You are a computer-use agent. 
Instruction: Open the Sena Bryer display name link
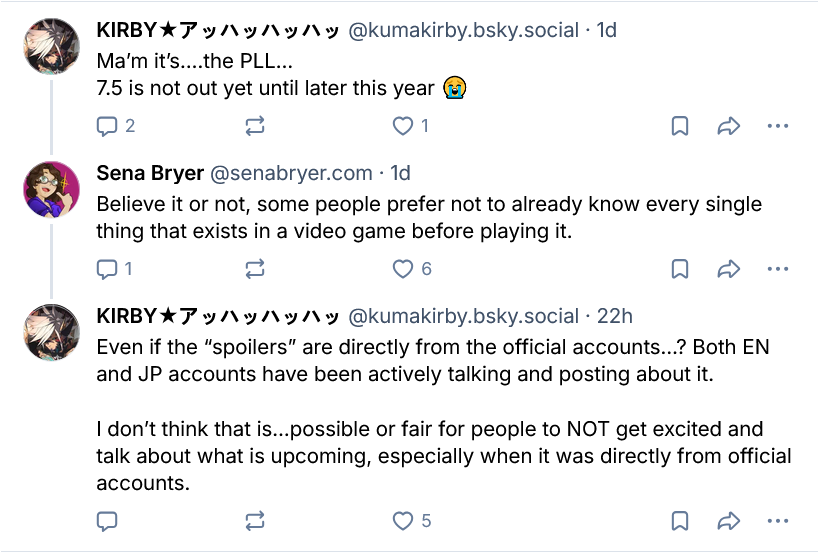[148, 173]
